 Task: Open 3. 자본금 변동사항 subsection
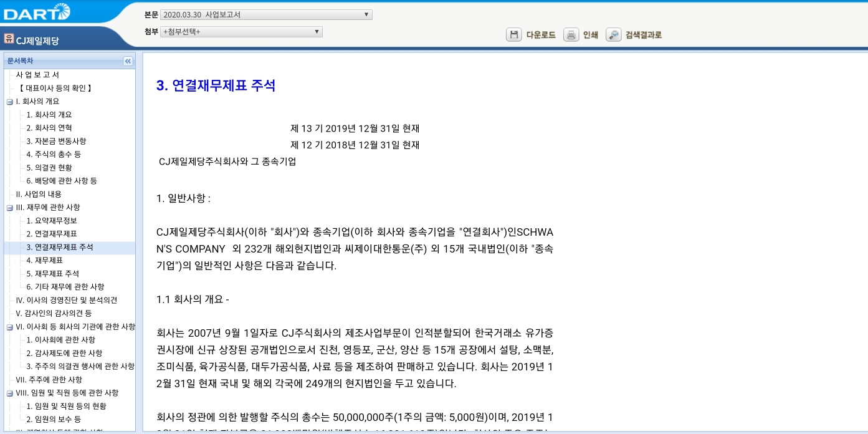click(56, 141)
